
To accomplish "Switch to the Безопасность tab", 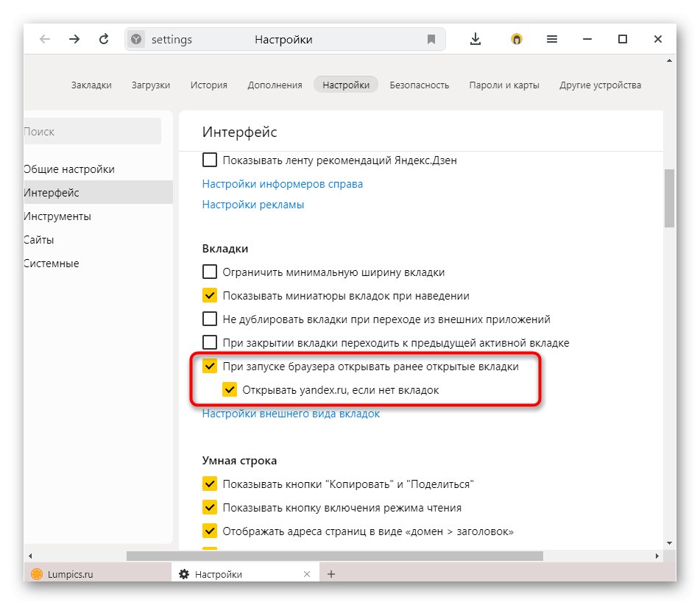I will click(421, 85).
